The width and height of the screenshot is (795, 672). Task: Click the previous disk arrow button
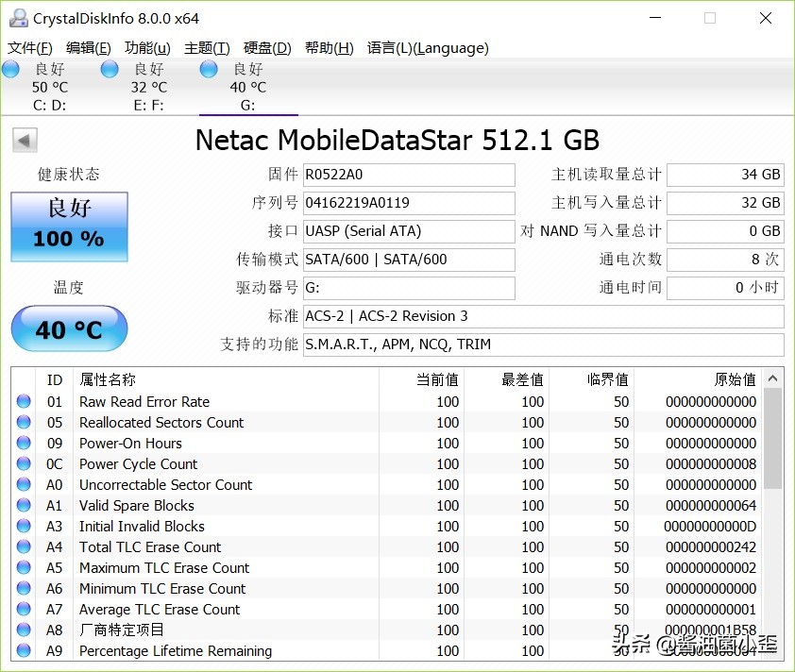click(x=25, y=141)
